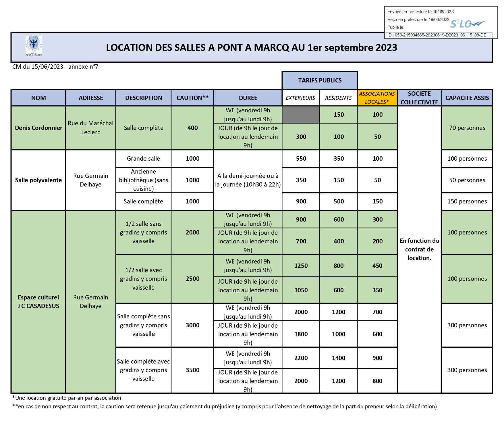
Task: Click the caution value 2000
Action: pyautogui.click(x=192, y=232)
